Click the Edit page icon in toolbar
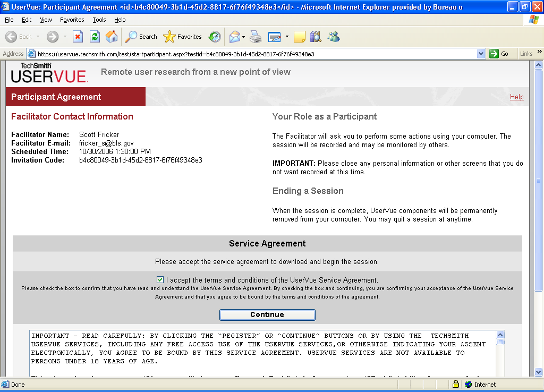This screenshot has width=544, height=392. [x=275, y=37]
